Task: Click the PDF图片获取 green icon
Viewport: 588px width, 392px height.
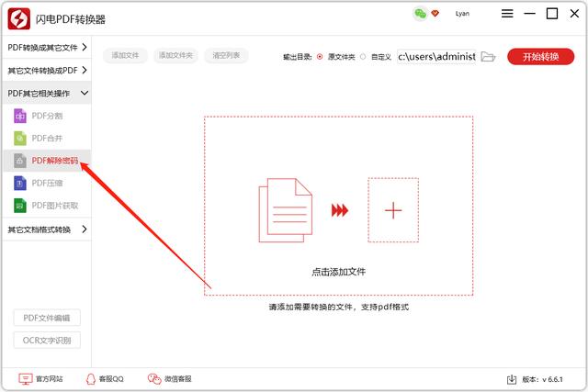Action: 20,206
